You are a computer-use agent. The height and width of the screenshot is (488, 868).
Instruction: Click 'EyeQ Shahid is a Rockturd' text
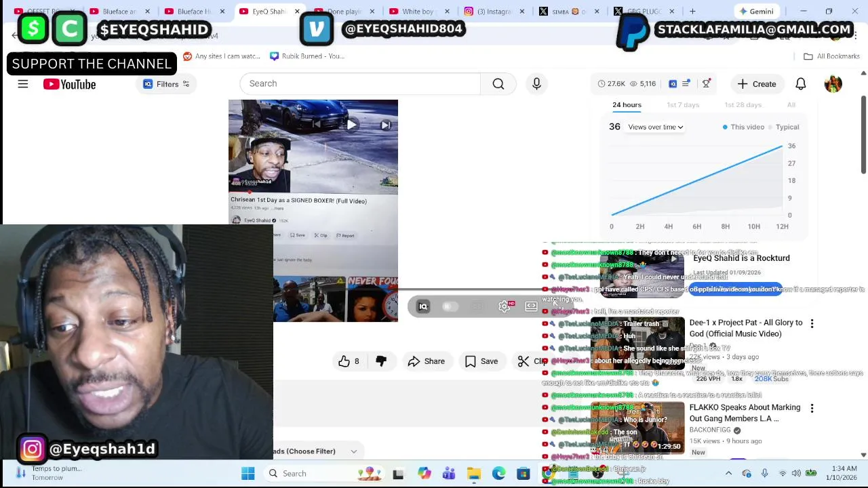[741, 258]
